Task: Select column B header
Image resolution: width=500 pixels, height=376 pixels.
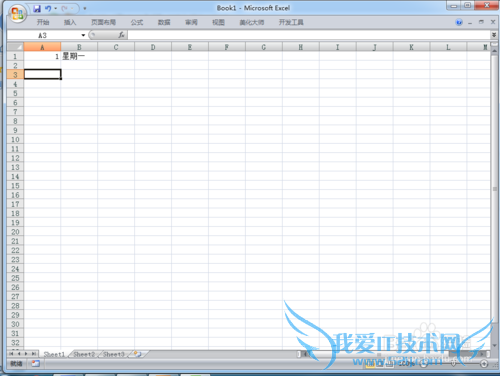Action: tap(79, 47)
